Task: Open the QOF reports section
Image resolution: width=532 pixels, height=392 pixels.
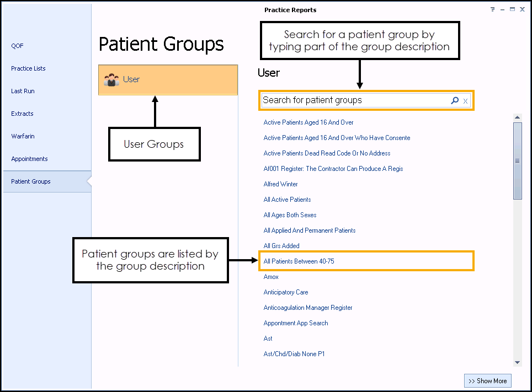Action: click(18, 46)
